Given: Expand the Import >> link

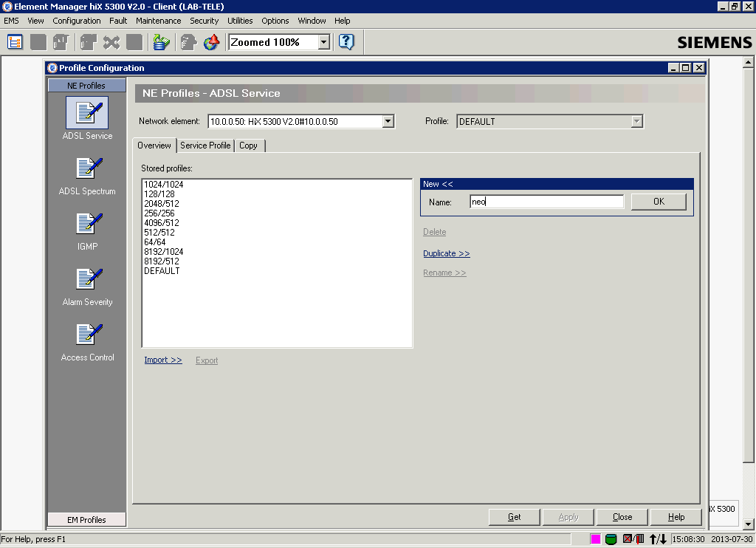Looking at the screenshot, I should (163, 360).
